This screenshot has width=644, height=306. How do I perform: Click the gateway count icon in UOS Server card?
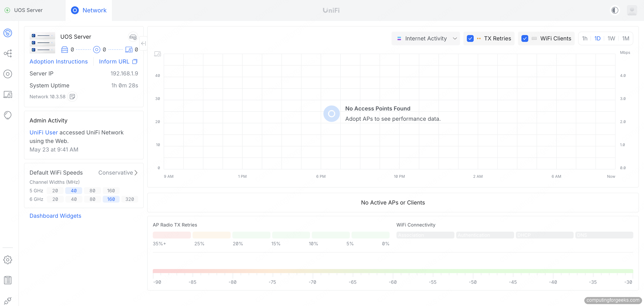click(x=64, y=50)
